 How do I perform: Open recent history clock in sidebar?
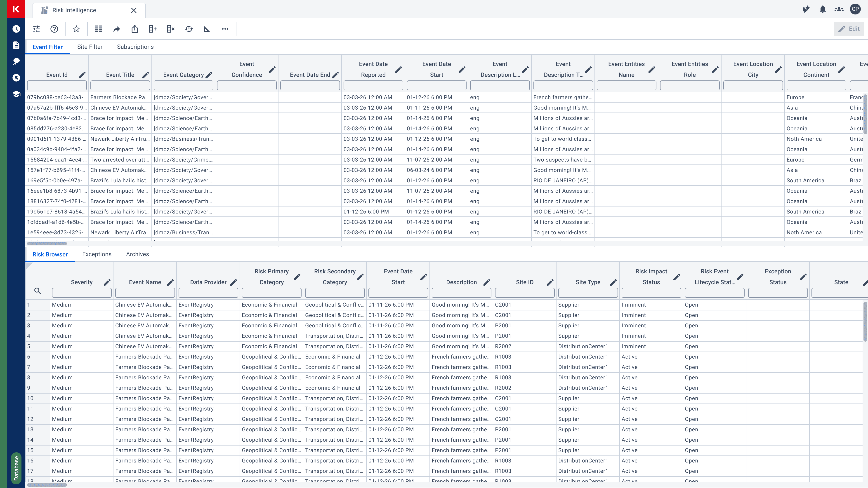point(16,29)
